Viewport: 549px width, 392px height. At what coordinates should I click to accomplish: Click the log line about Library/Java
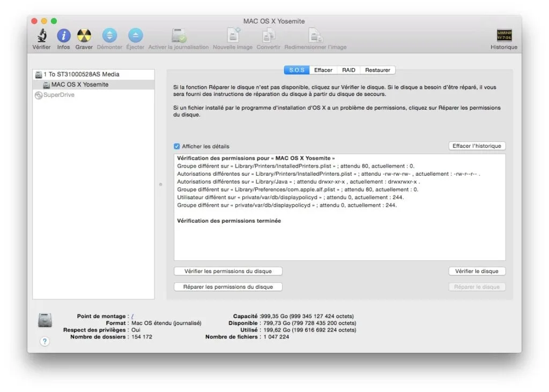click(299, 182)
